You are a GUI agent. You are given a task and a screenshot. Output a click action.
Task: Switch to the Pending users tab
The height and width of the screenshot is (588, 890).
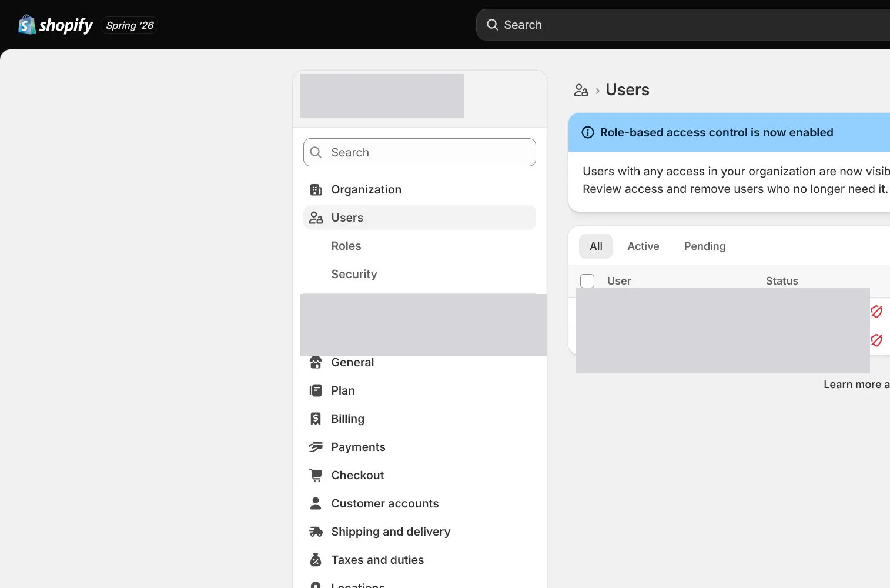[705, 246]
